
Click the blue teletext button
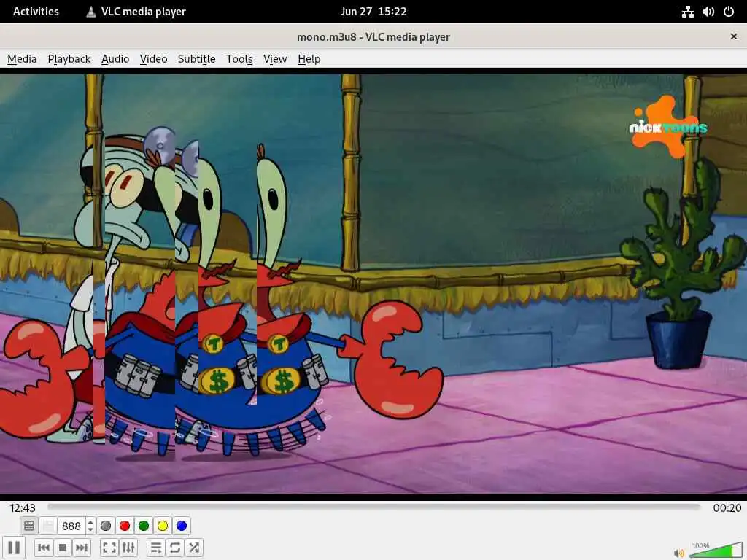pos(182,526)
